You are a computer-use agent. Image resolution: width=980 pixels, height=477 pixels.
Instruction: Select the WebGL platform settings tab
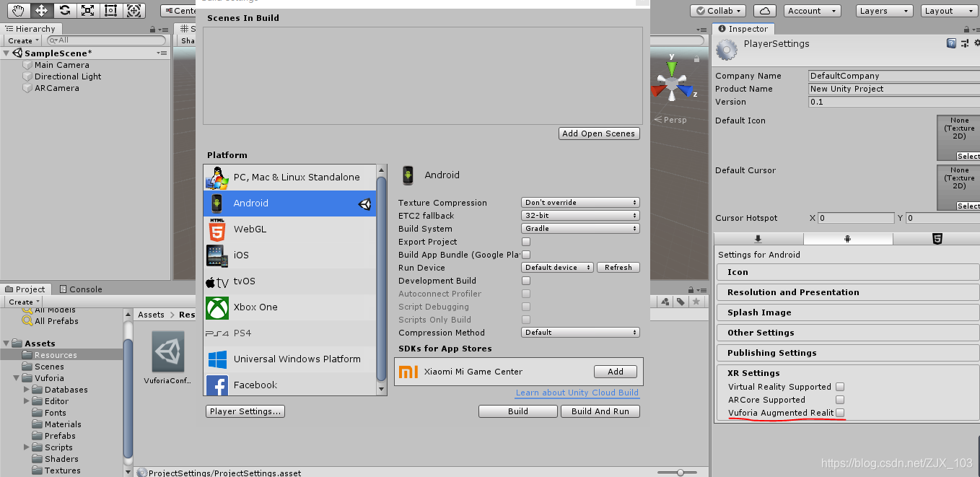[937, 239]
